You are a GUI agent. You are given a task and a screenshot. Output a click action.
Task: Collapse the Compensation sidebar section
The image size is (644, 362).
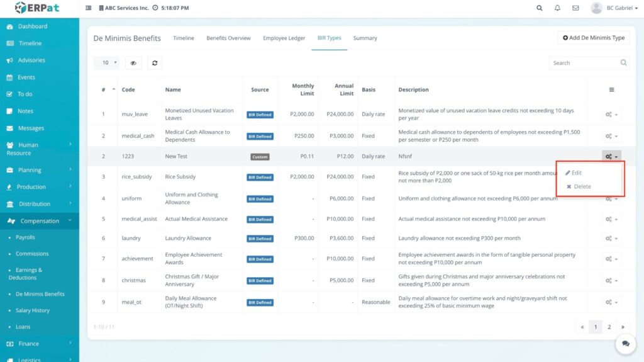[39, 221]
